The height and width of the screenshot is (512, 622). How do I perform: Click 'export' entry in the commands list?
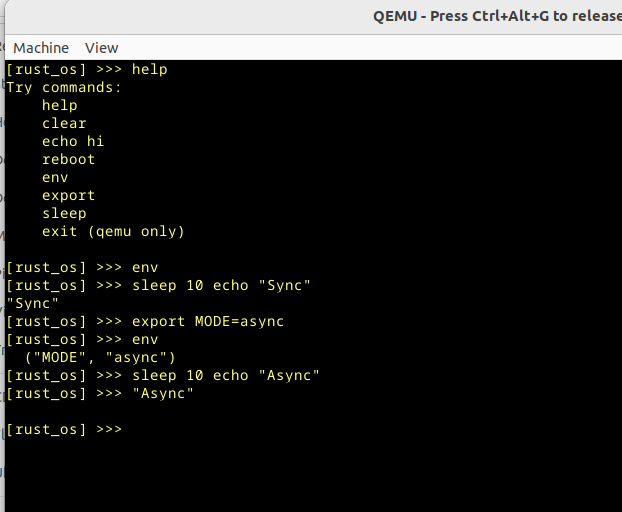click(x=68, y=196)
